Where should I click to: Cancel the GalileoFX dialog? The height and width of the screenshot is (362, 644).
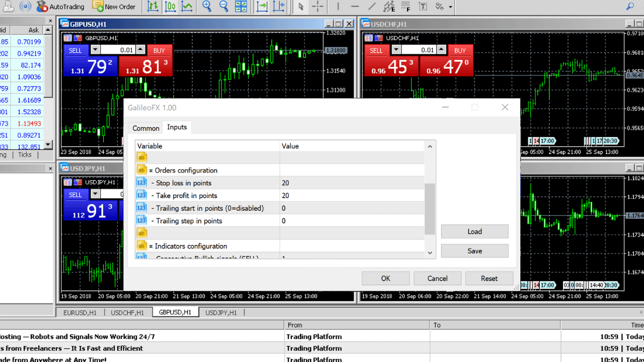[x=438, y=279]
